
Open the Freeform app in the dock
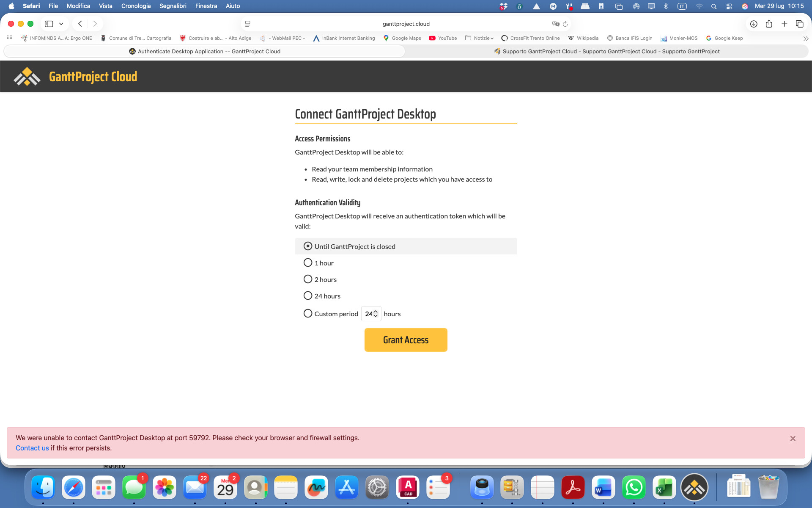[316, 487]
